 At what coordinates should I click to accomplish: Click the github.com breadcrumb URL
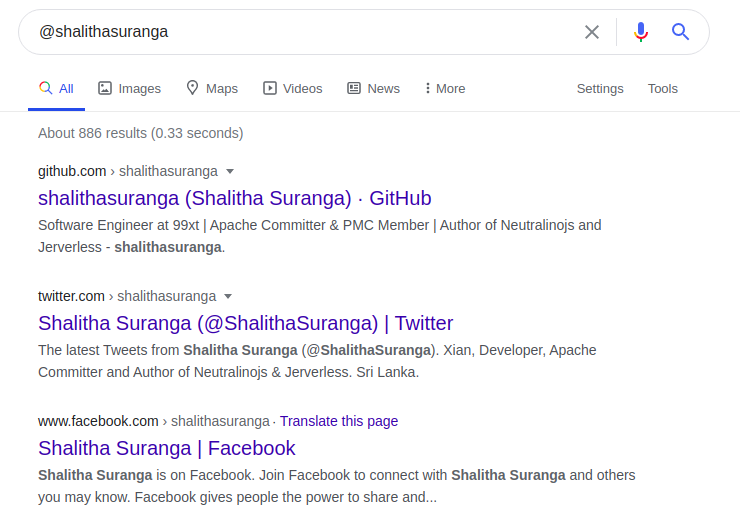[128, 171]
